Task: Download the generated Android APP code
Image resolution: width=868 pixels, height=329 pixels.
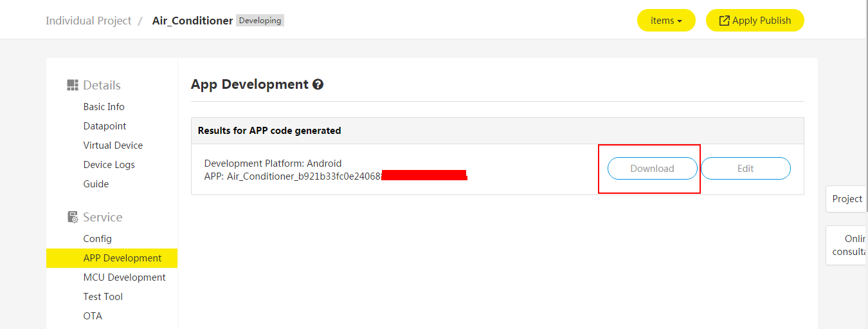Action: pyautogui.click(x=652, y=169)
